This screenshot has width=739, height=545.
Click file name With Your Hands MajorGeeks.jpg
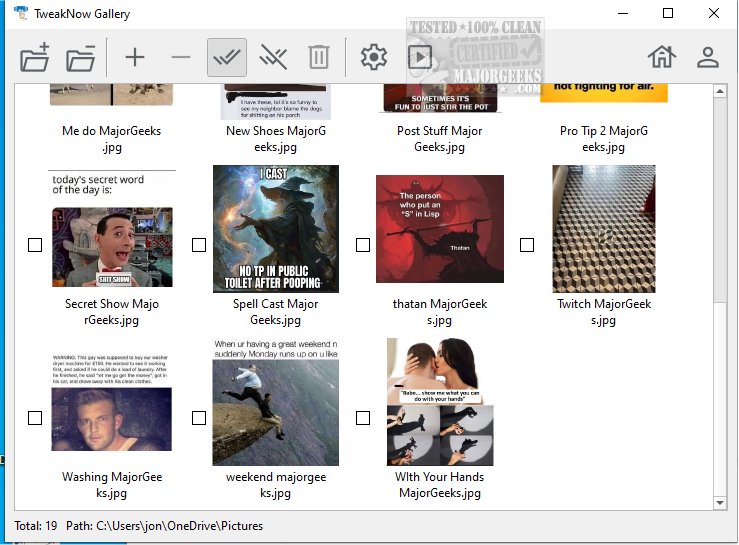pyautogui.click(x=440, y=485)
